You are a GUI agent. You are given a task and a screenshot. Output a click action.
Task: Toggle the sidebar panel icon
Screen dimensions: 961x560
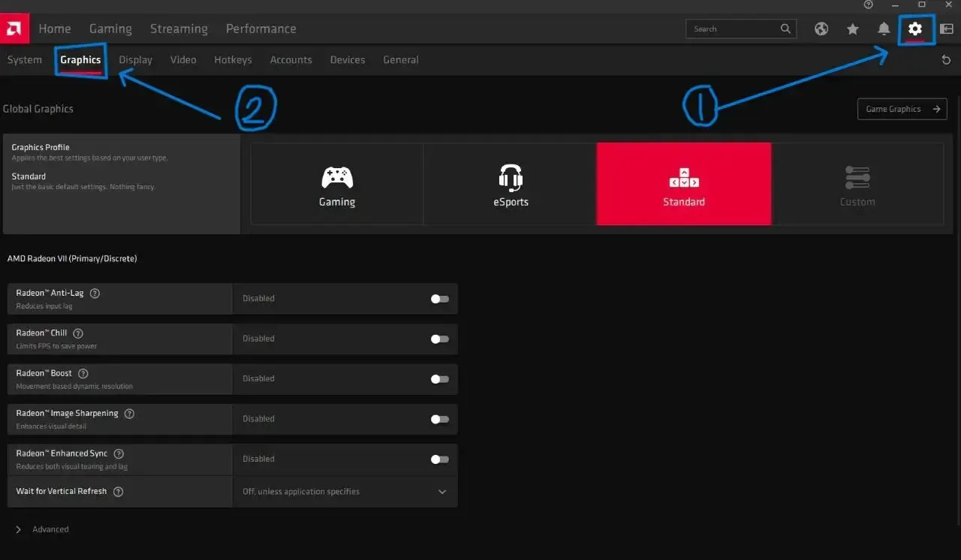[946, 29]
